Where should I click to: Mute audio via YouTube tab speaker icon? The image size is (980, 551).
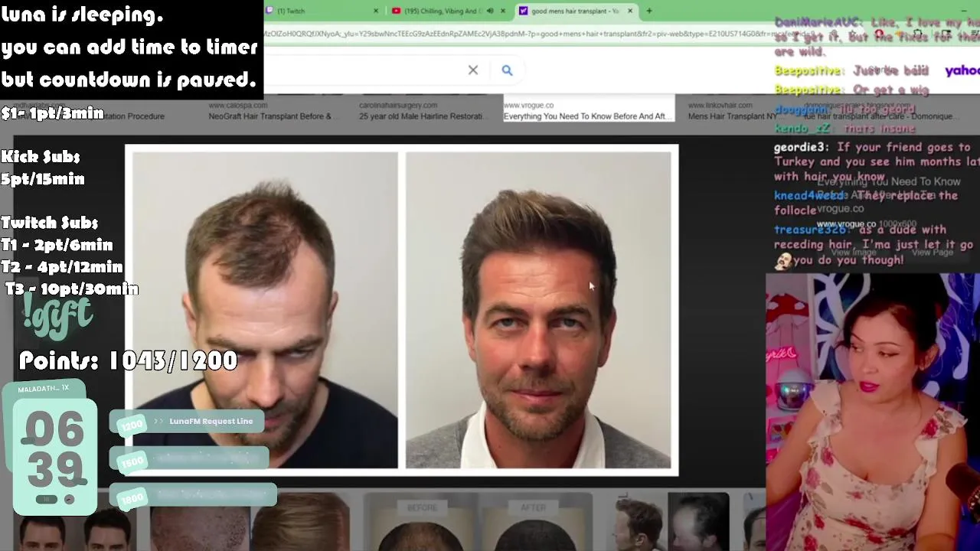click(490, 11)
